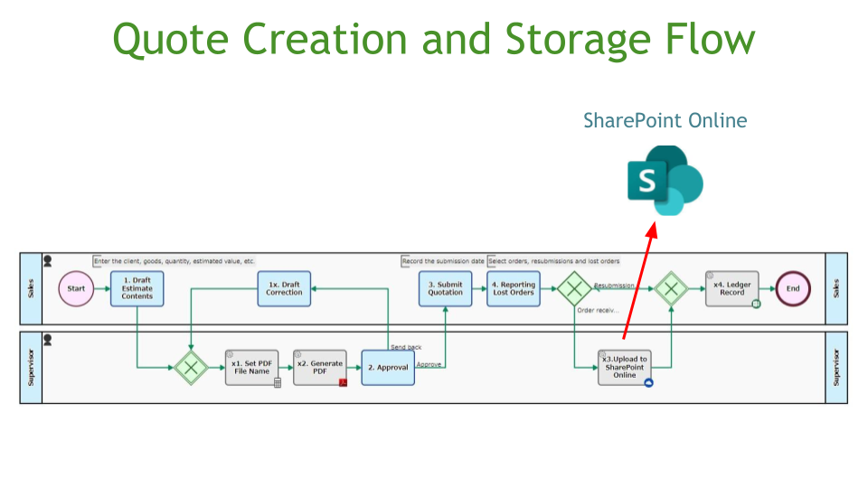Click the 'Resubmission' flow label
The width and height of the screenshot is (868, 488).
tap(614, 286)
